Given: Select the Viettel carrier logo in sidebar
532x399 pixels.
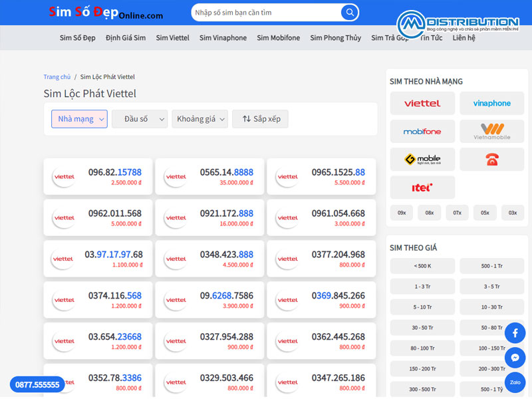Looking at the screenshot, I should tap(422, 103).
